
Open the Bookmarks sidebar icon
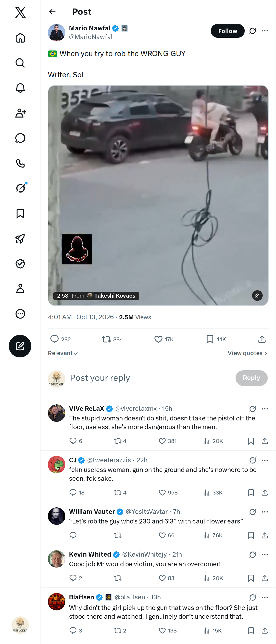[x=20, y=213]
